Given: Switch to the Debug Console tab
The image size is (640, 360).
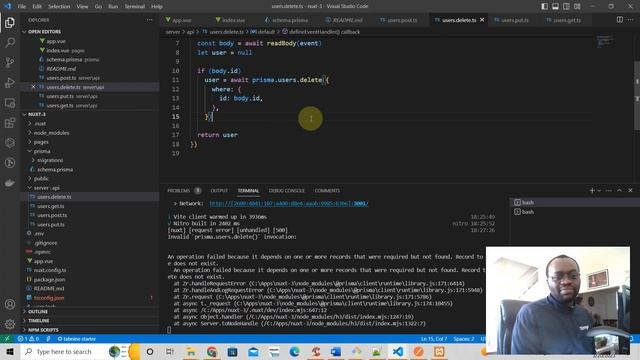Looking at the screenshot, I should [287, 191].
